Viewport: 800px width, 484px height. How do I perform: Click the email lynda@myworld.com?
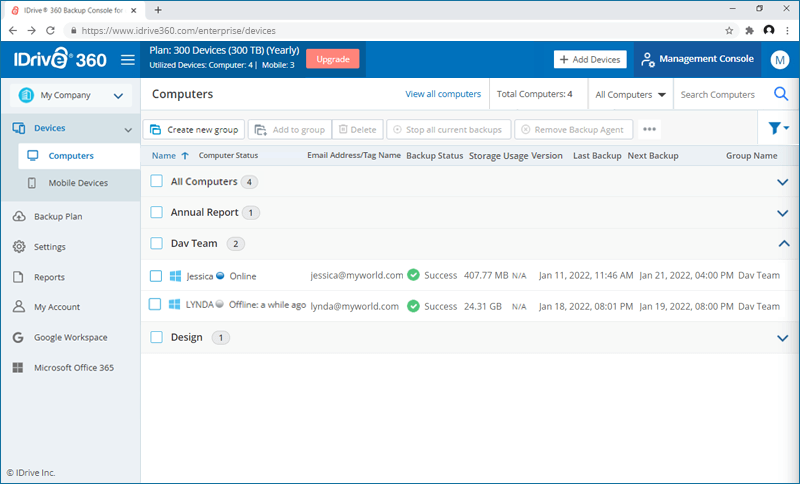[355, 306]
